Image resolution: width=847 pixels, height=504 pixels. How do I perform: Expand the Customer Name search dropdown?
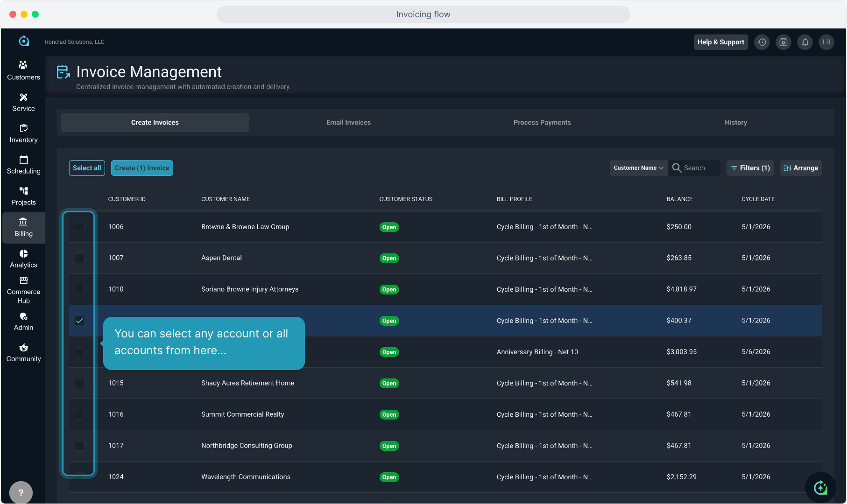click(638, 168)
